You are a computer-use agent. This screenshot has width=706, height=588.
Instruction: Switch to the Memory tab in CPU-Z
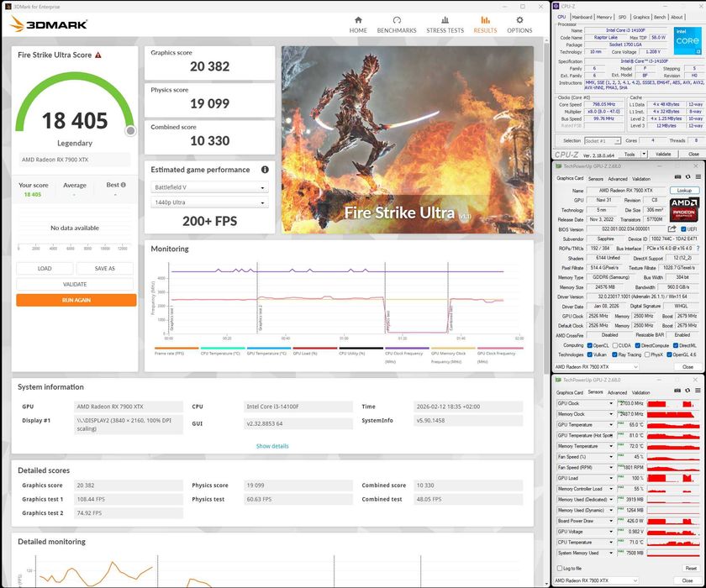[x=603, y=17]
